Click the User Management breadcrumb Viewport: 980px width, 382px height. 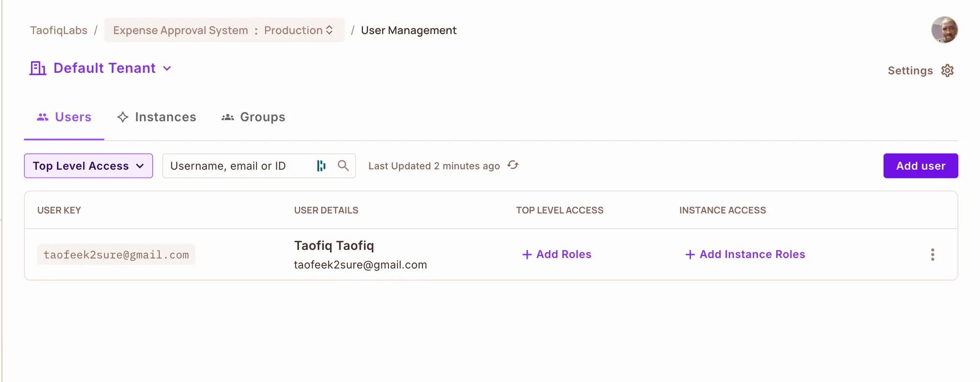[408, 30]
